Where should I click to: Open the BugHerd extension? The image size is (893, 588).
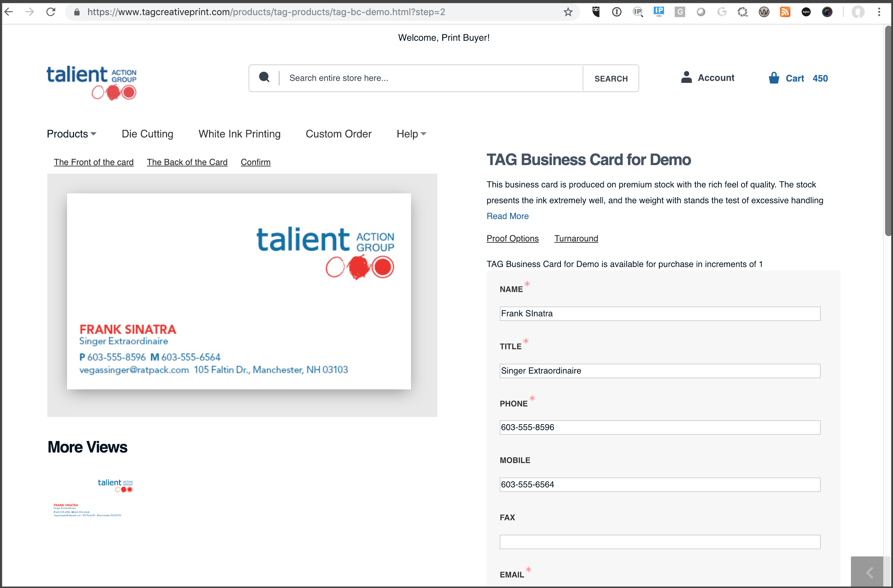(806, 12)
